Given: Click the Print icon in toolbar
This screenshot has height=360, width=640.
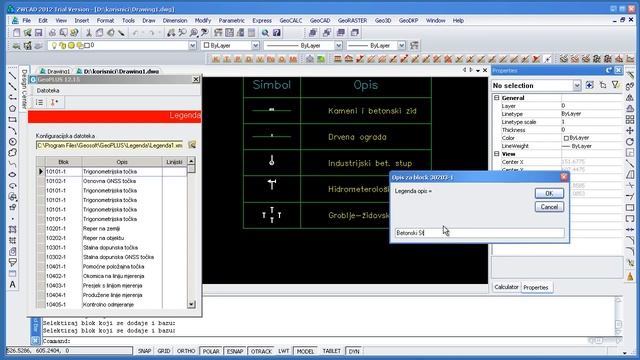Looking at the screenshot, I should 52,33.
